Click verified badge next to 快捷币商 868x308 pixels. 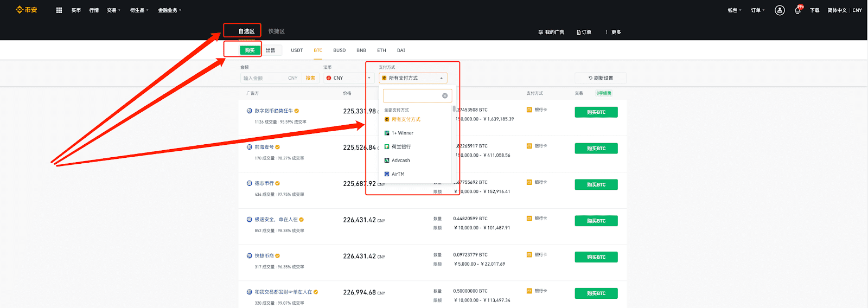coord(278,256)
